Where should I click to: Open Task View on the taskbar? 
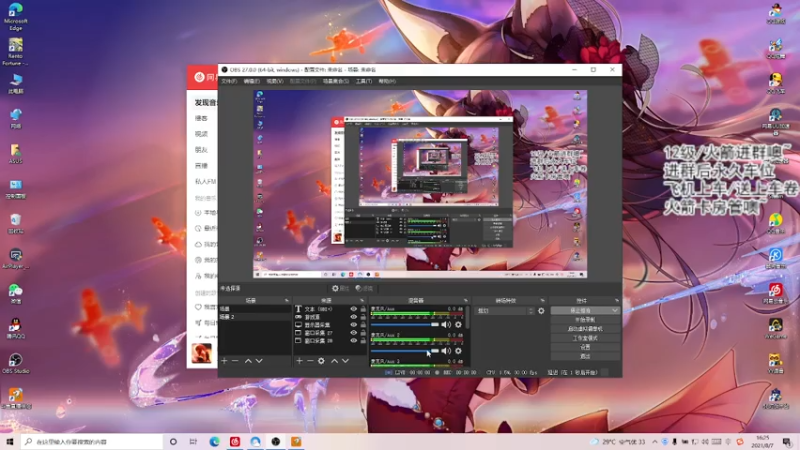193,441
